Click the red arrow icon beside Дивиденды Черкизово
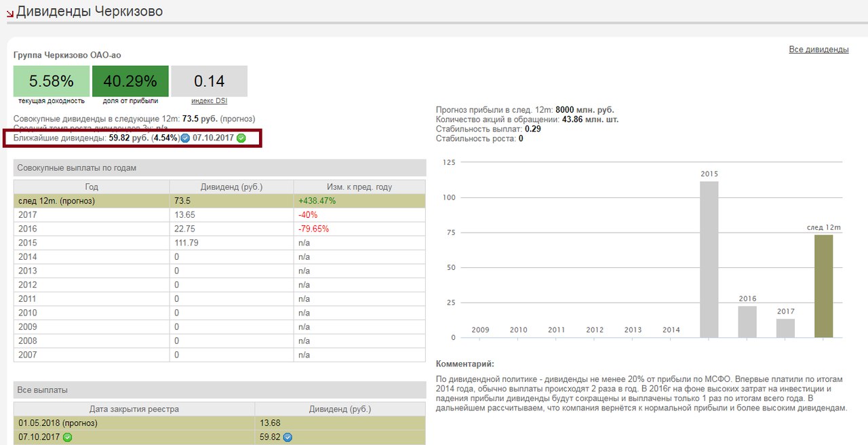The width and height of the screenshot is (868, 445). point(9,14)
